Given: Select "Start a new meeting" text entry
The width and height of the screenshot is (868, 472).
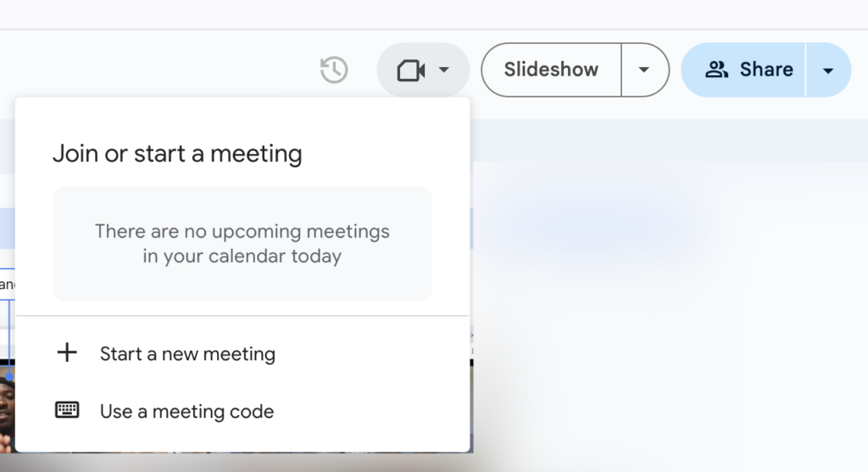Looking at the screenshot, I should pos(187,354).
